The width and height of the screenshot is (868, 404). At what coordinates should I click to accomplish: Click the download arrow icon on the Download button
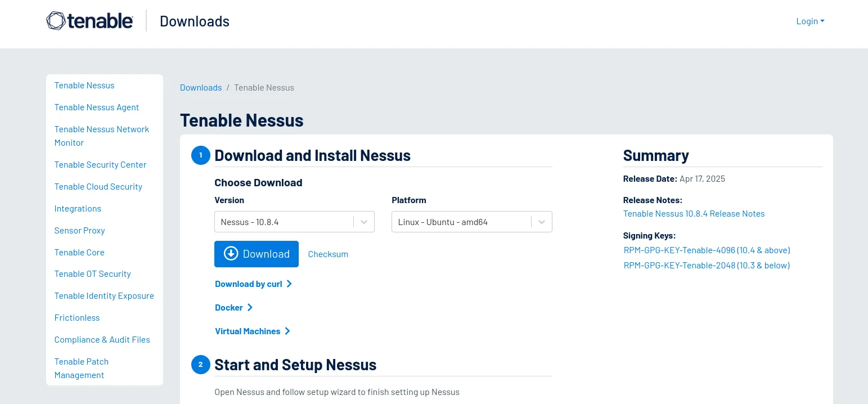coord(231,254)
